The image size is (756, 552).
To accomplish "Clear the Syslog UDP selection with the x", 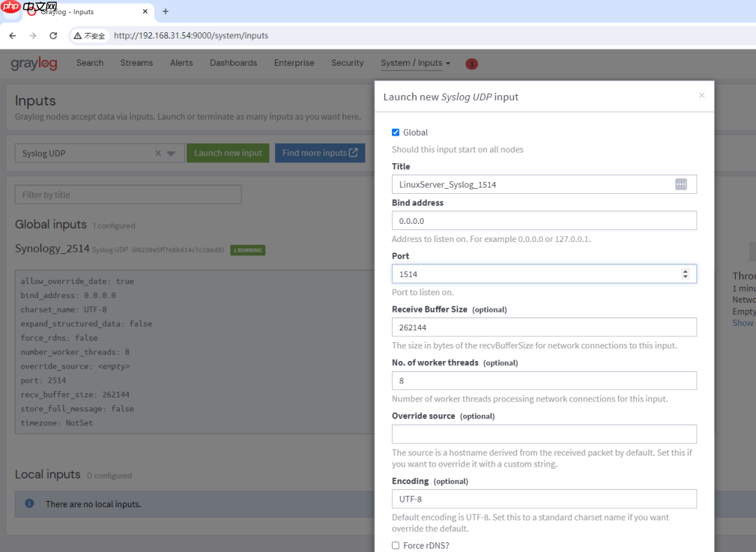I will [x=157, y=153].
